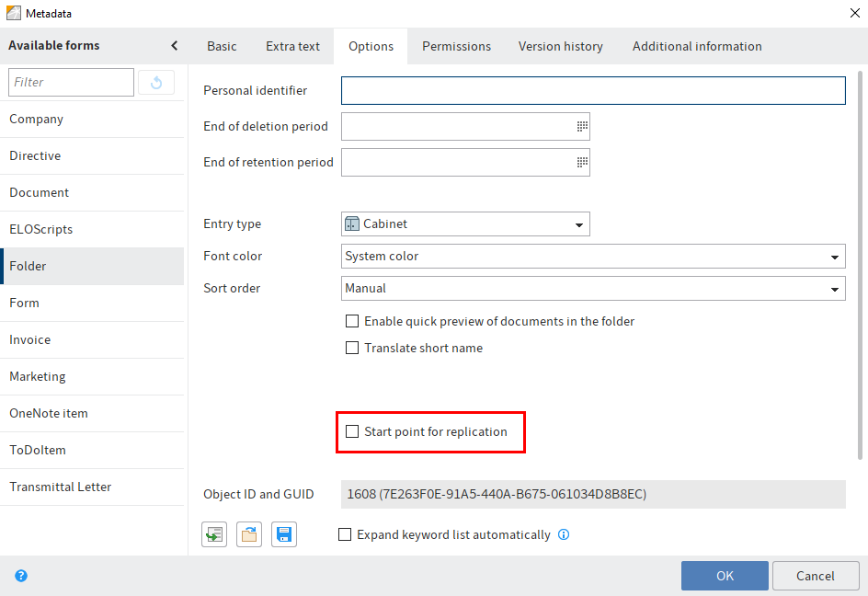The height and width of the screenshot is (596, 868).
Task: Click the Personal identifier field
Action: tap(593, 90)
